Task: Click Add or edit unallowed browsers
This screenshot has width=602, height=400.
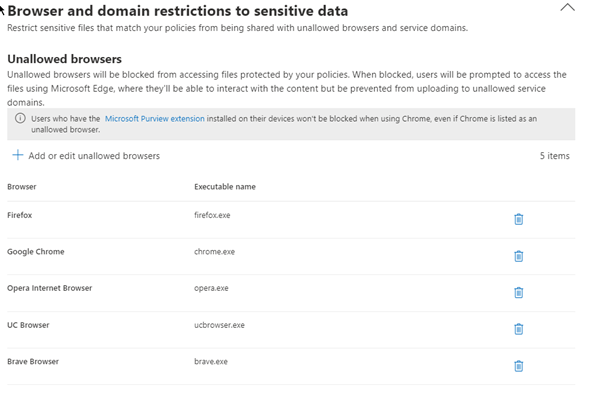Action: [x=94, y=156]
